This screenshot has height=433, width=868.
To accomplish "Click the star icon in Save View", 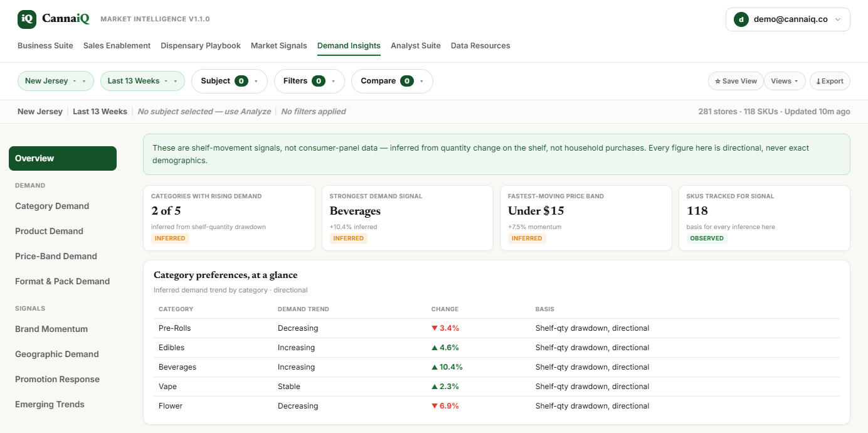I will (x=717, y=82).
